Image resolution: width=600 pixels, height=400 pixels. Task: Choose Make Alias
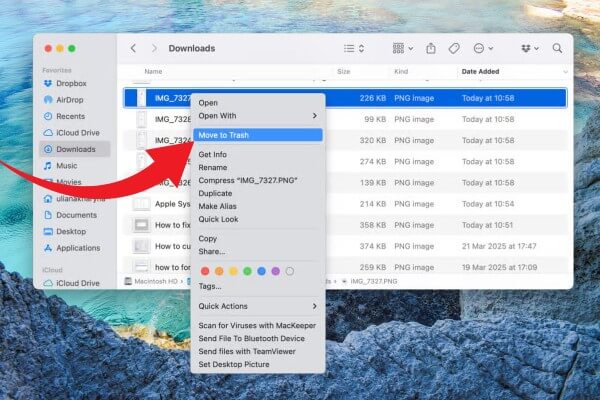click(x=258, y=206)
